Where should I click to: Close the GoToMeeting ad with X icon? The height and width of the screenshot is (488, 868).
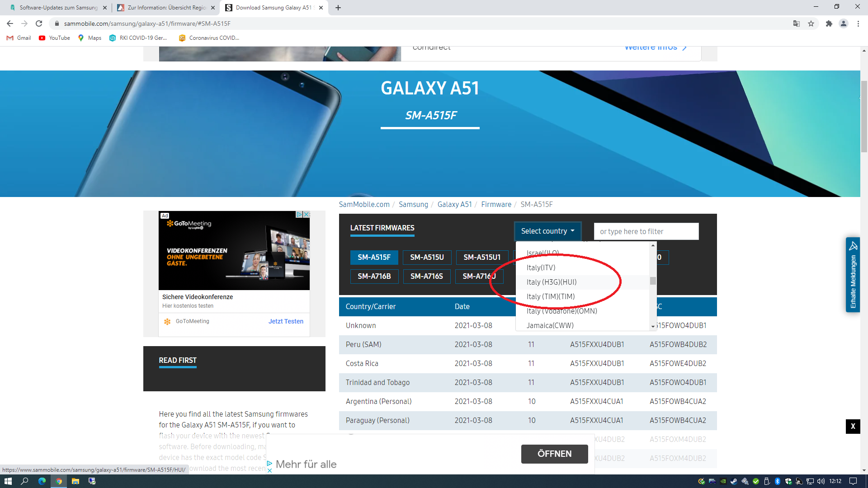coord(307,214)
